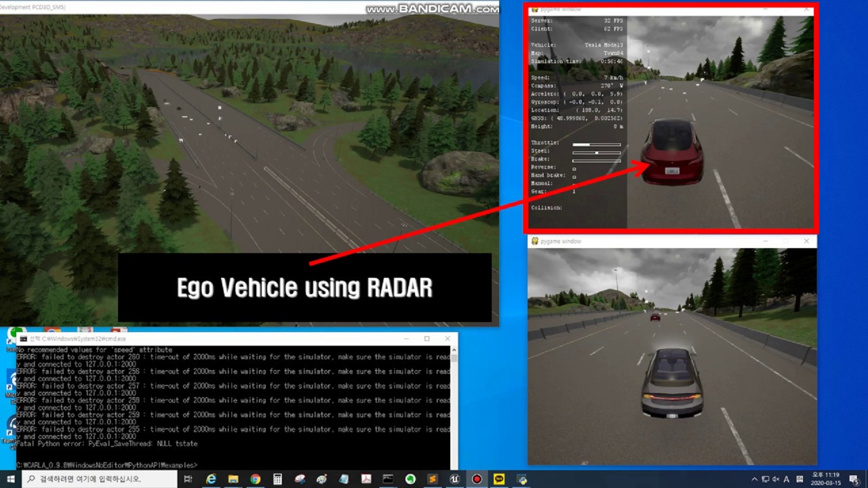Click the Reverse indicator box in HUD
868x488 pixels.
pyautogui.click(x=574, y=168)
